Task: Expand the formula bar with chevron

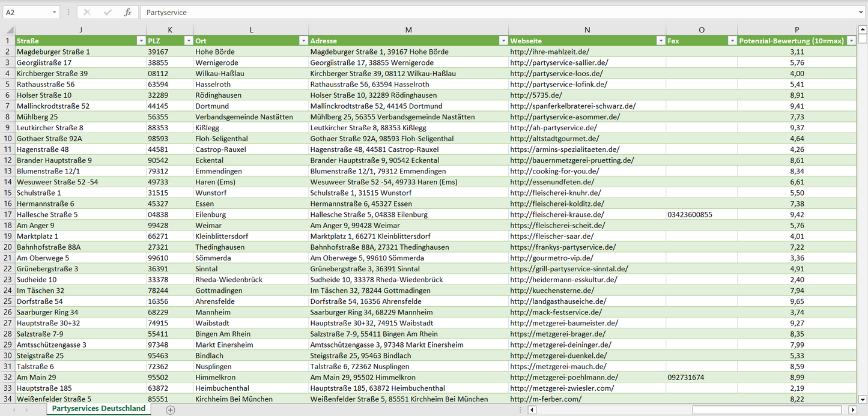Action: click(x=861, y=12)
